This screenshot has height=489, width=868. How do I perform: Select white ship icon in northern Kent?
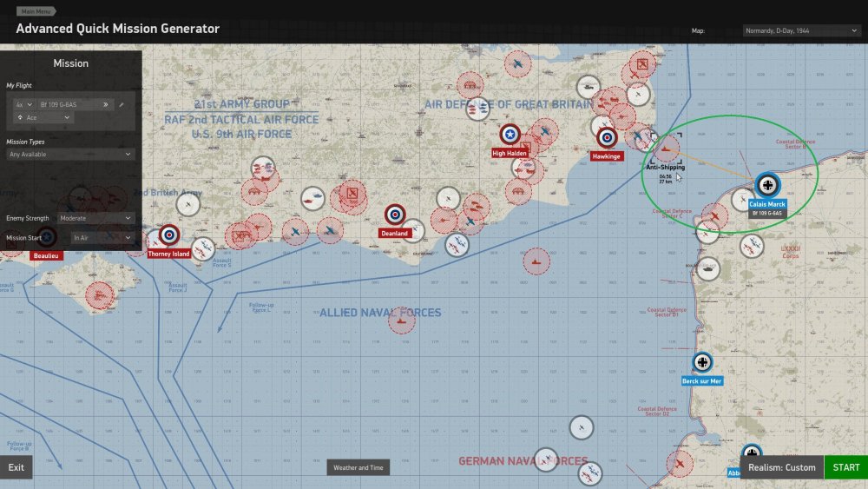pos(588,87)
